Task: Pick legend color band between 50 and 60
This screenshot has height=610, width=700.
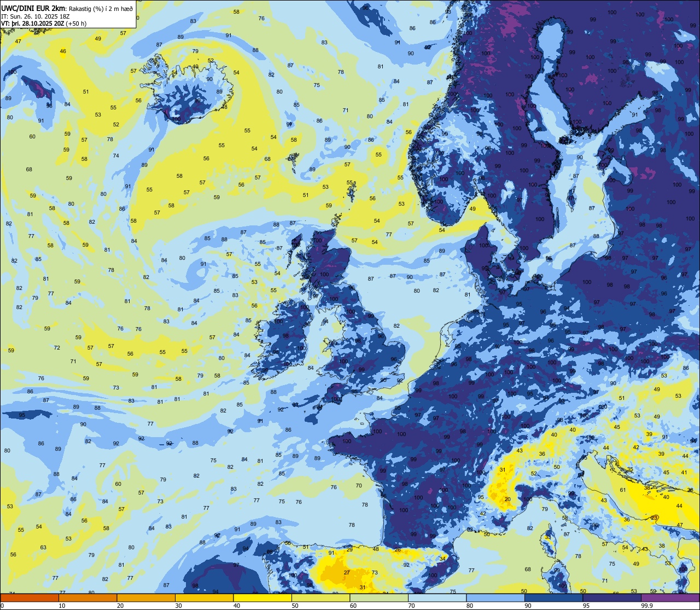Action: point(320,597)
